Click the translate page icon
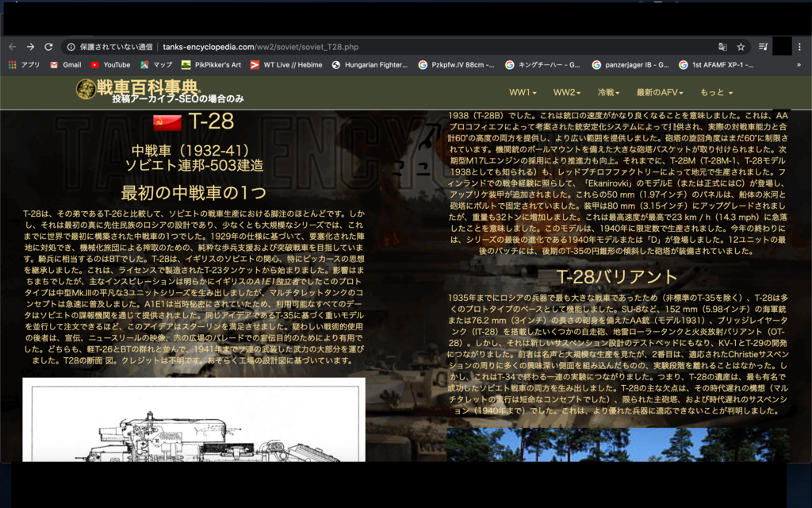This screenshot has height=508, width=812. 722,47
